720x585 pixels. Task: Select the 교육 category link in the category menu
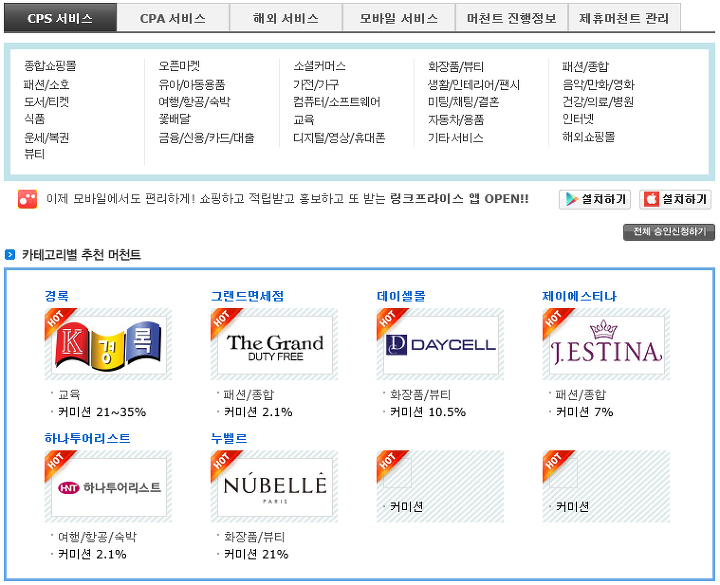(x=304, y=119)
